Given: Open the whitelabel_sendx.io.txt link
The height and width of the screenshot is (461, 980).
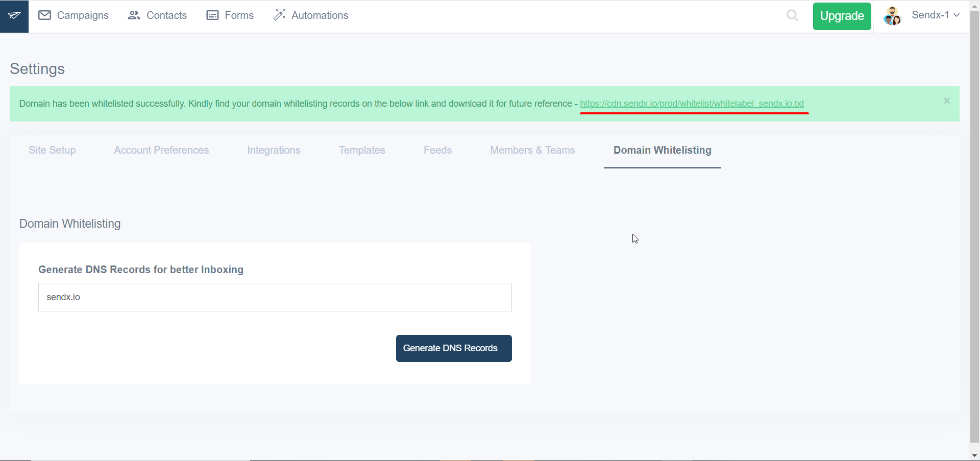Looking at the screenshot, I should (692, 104).
